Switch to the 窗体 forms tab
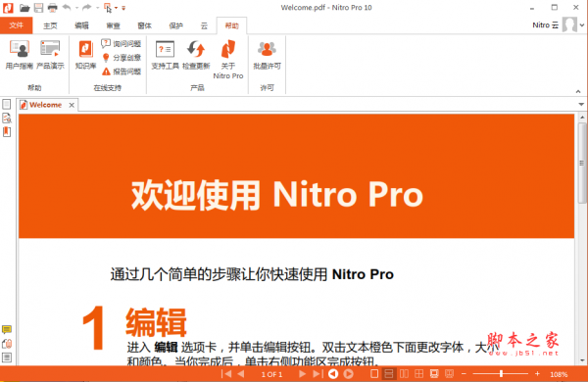This screenshot has width=588, height=382. point(145,25)
